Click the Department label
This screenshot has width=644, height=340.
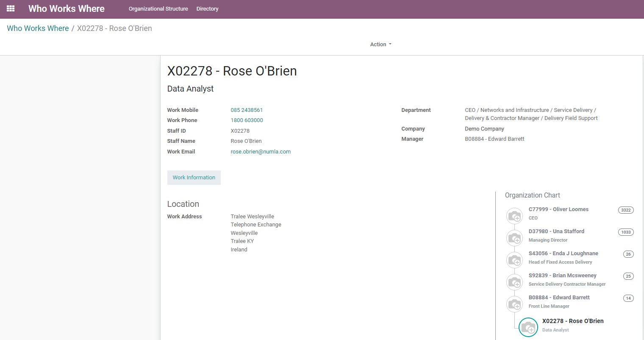coord(416,110)
